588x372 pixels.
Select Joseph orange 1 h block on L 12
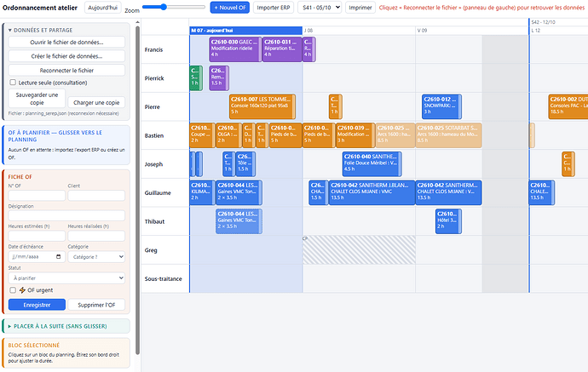pos(568,164)
